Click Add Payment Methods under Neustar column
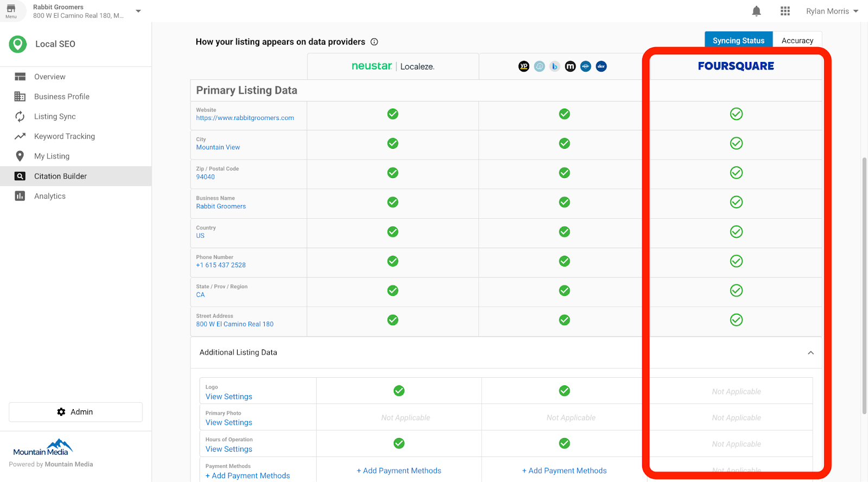This screenshot has height=482, width=868. 399,471
